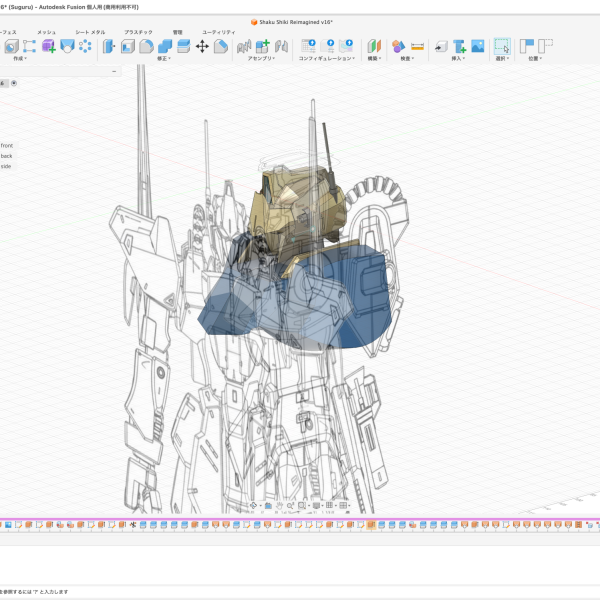Image resolution: width=600 pixels, height=600 pixels.
Task: Expand the 作成 dropdown menu
Action: coord(20,59)
